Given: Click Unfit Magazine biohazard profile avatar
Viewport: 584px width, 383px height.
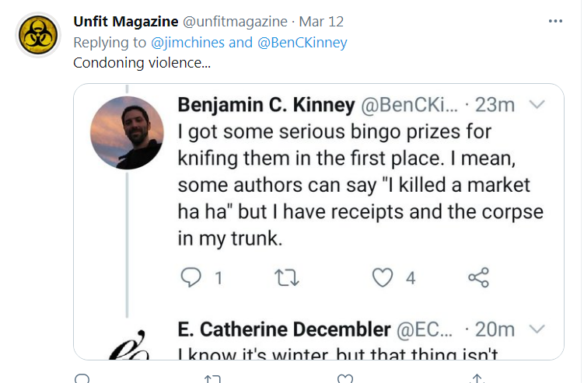Looking at the screenshot, I should click(x=38, y=35).
